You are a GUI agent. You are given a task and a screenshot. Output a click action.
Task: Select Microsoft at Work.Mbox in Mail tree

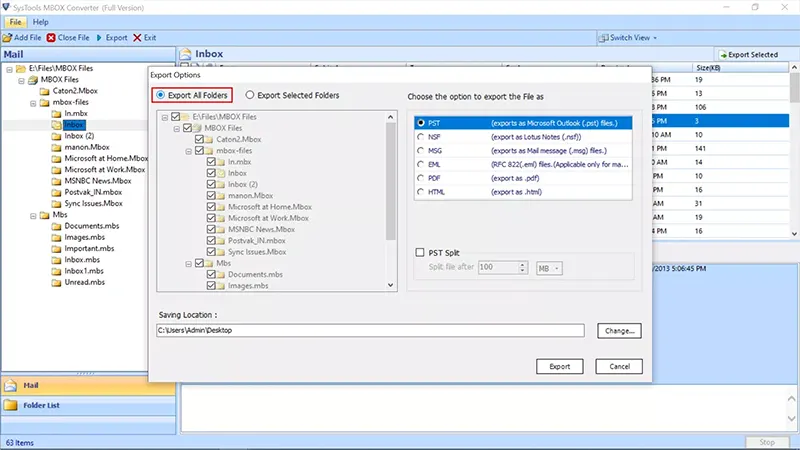pyautogui.click(x=105, y=169)
